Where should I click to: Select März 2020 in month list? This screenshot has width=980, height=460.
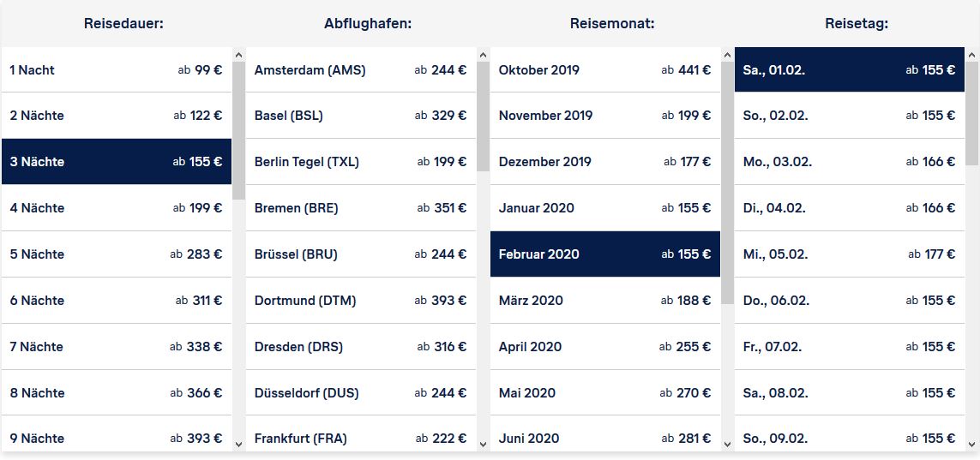coord(605,300)
